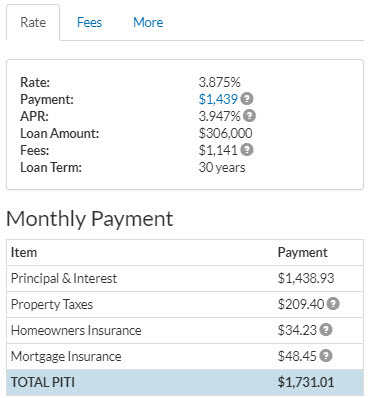
Task: Open the More tab
Action: [148, 23]
